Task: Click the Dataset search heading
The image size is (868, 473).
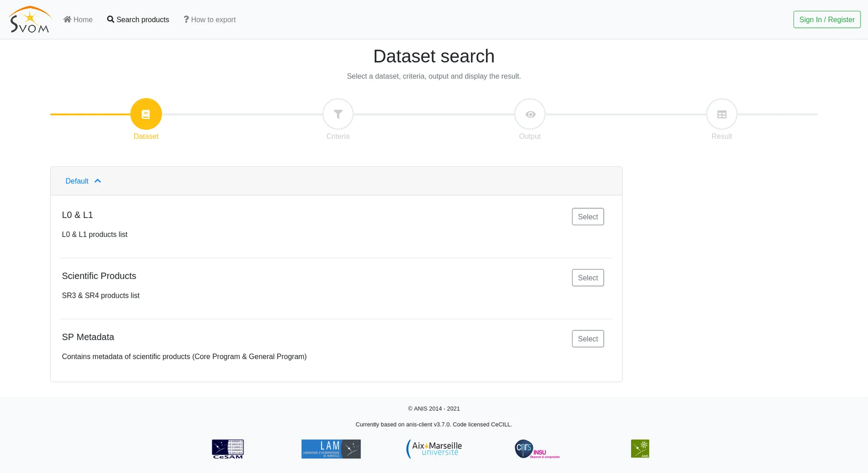Action: (x=434, y=56)
